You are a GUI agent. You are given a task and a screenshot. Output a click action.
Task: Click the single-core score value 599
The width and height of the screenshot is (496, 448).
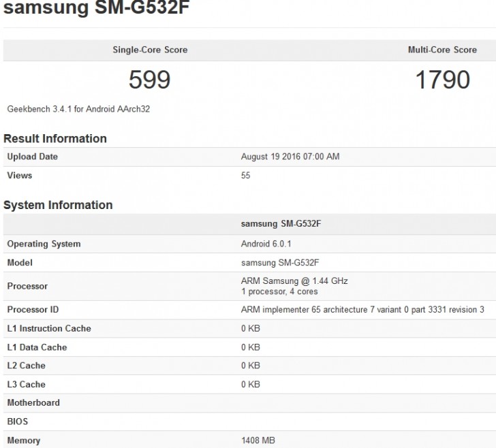(x=150, y=80)
